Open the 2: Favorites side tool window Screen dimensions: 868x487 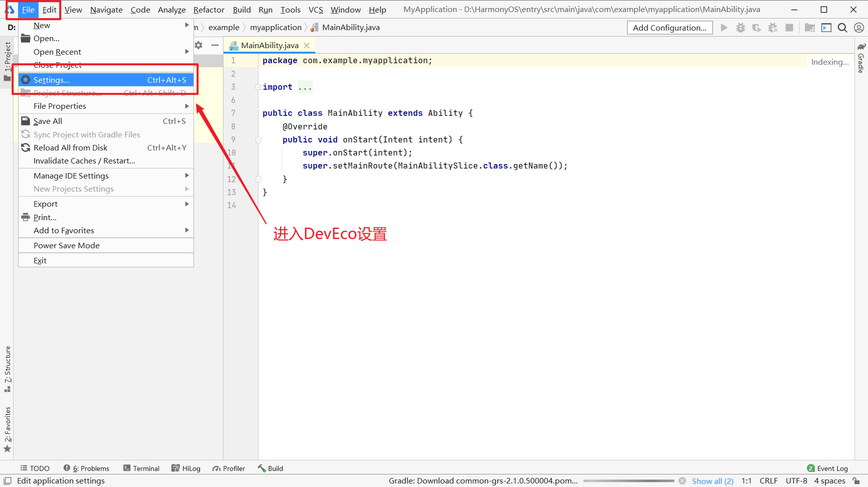tap(8, 429)
